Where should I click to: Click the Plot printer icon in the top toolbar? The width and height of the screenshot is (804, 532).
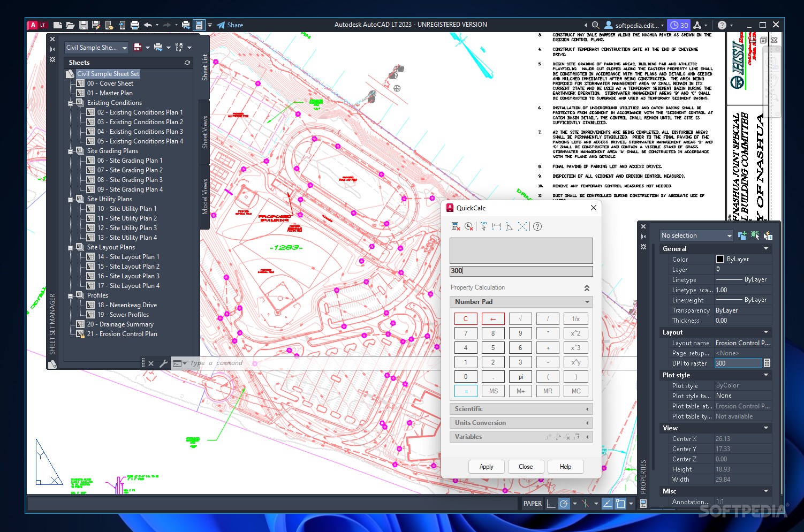tap(135, 25)
